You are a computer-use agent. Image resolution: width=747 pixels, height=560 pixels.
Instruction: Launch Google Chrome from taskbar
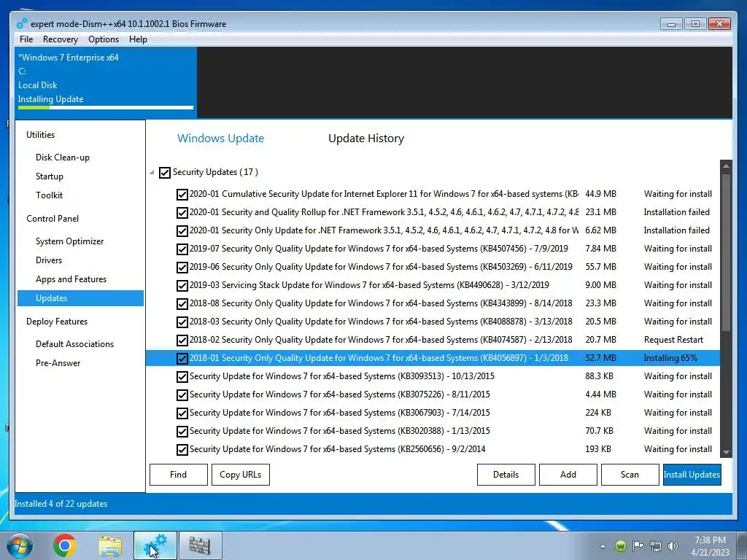point(64,545)
